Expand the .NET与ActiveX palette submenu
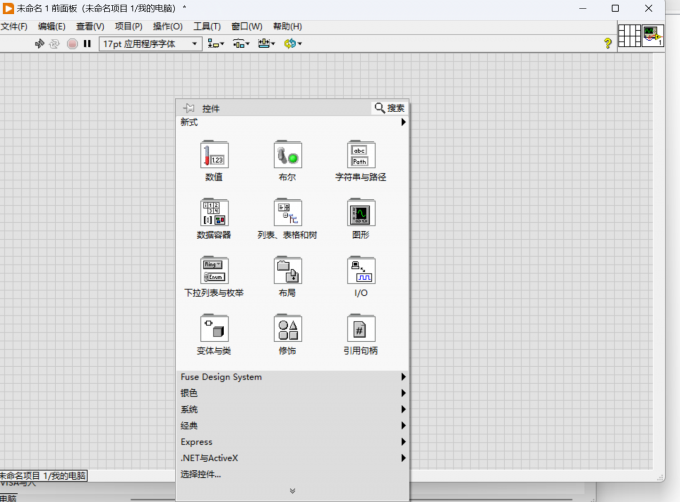Screen dimensions: 680x502 point(293,458)
